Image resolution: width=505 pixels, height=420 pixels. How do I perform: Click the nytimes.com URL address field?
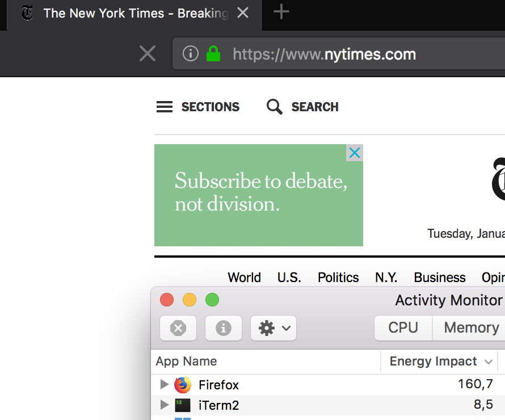(338, 54)
